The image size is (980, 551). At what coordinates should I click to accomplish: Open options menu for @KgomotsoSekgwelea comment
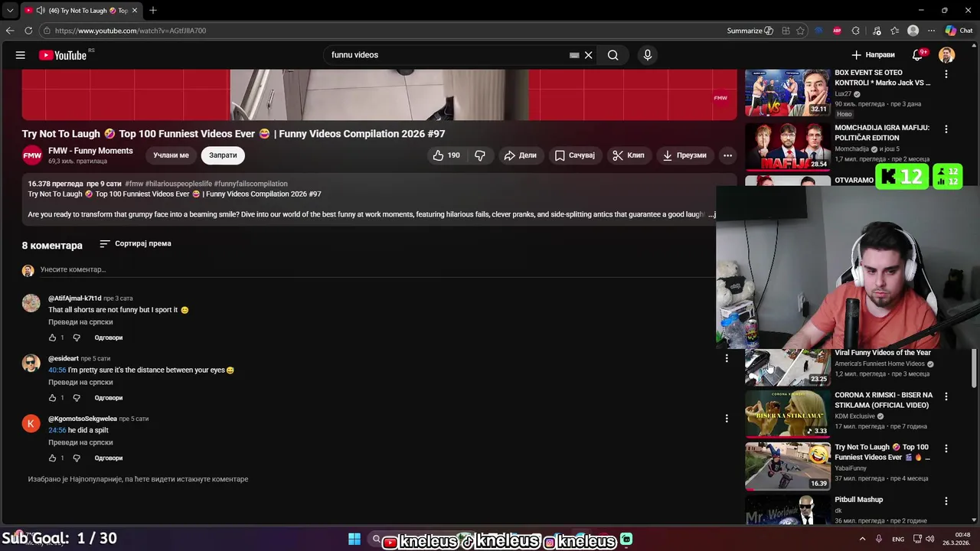(727, 418)
